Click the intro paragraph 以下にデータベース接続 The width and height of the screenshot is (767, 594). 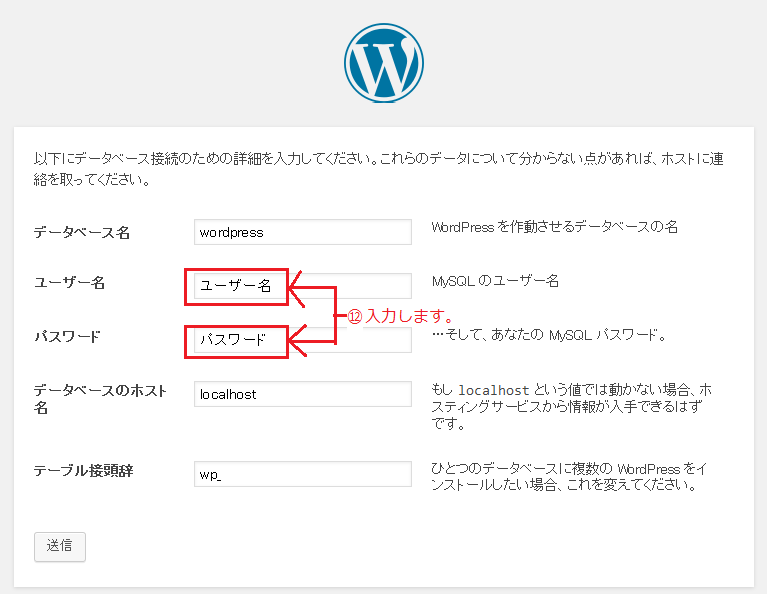point(378,169)
